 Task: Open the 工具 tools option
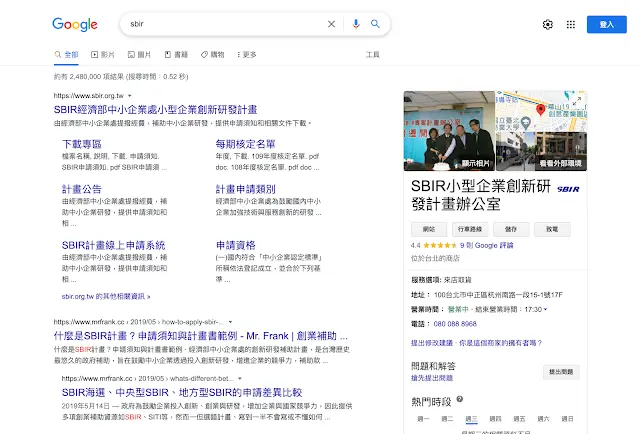click(373, 55)
